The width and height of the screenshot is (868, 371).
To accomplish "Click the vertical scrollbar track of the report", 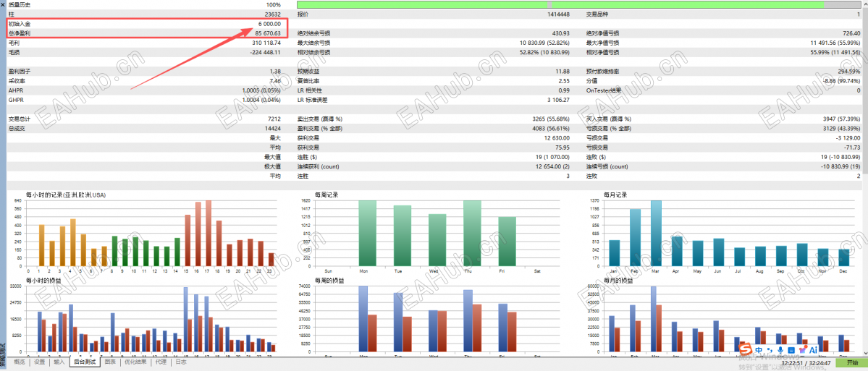I will point(864,177).
